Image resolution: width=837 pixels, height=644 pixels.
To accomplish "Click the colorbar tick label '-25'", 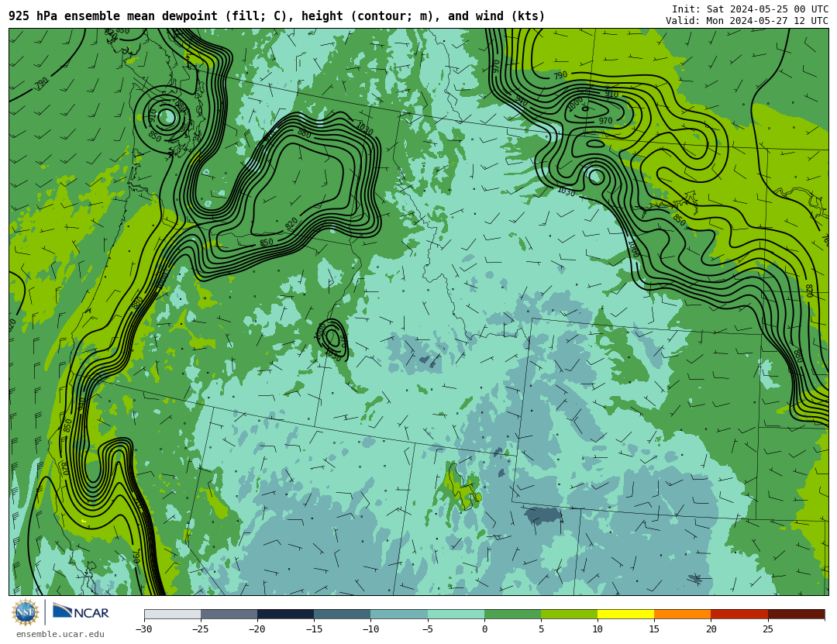I will 200,629.
